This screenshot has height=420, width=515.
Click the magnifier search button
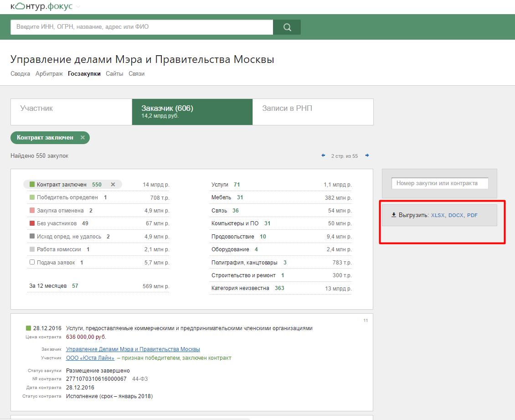pyautogui.click(x=287, y=27)
